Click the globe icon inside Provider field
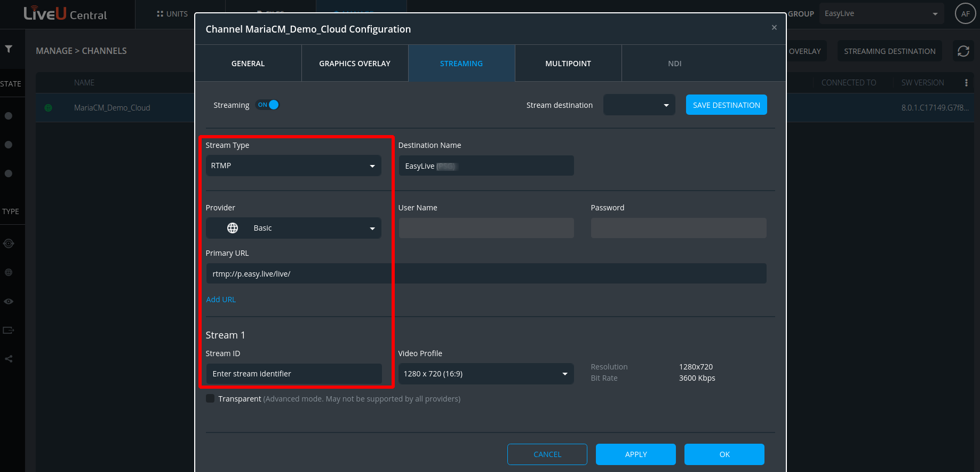 coord(233,228)
